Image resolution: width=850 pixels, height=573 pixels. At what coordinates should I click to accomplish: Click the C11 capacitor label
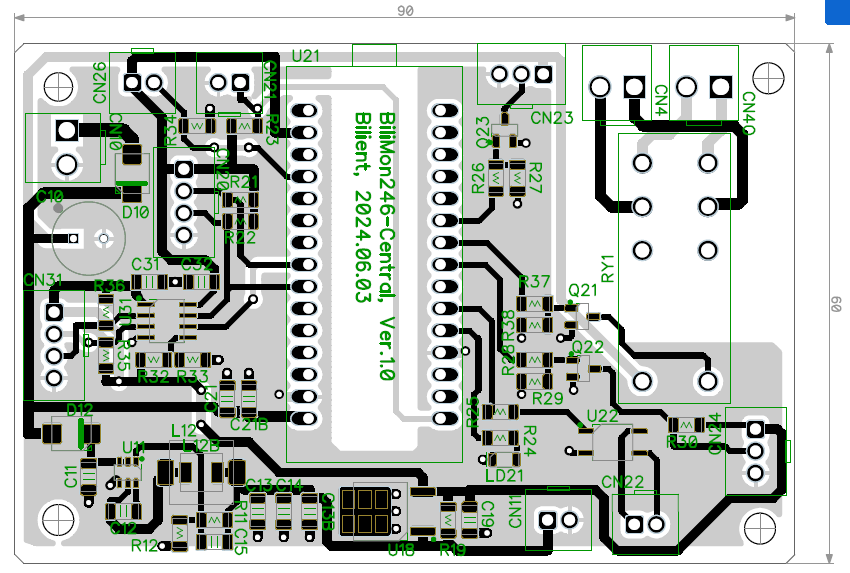click(x=71, y=477)
